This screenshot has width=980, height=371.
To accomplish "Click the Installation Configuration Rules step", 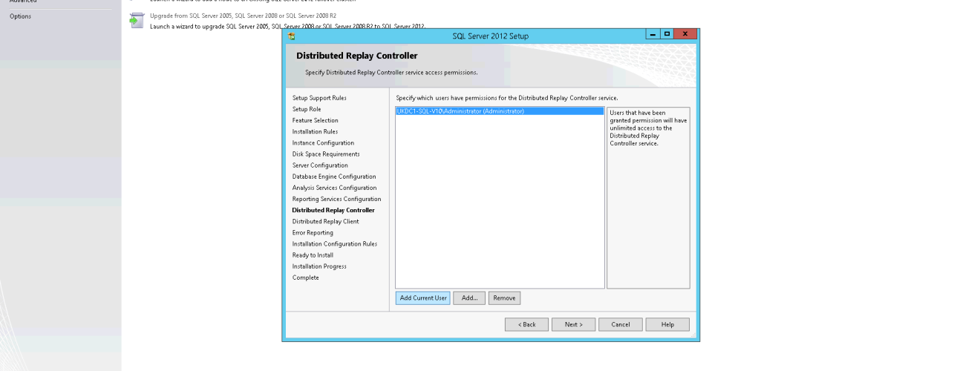I will [335, 243].
